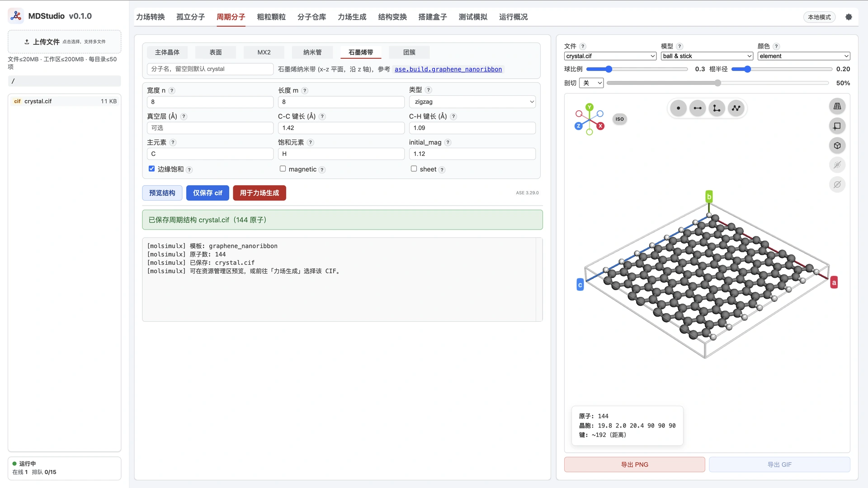
Task: Click the 用于力场生成 button
Action: click(x=259, y=193)
